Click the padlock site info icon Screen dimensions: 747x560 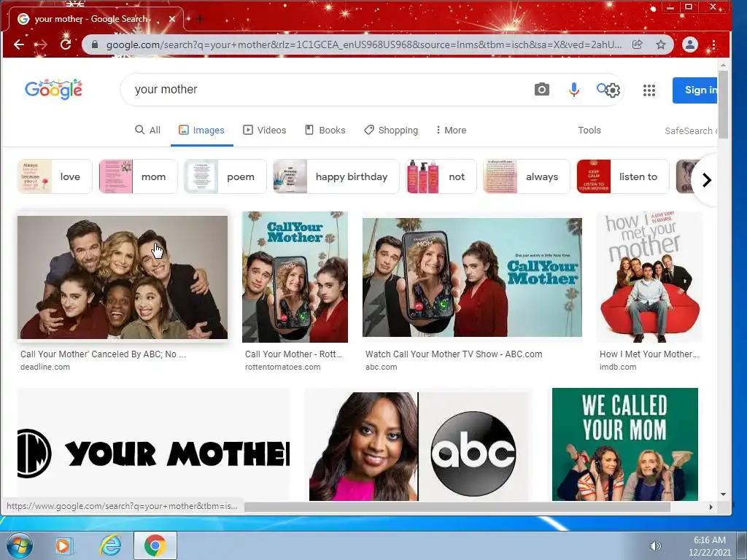pyautogui.click(x=94, y=44)
